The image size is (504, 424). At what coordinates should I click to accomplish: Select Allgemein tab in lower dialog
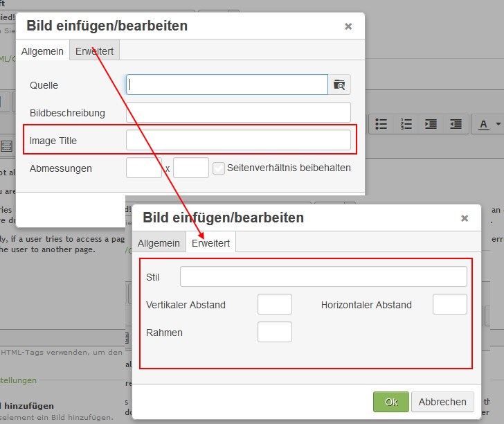tap(159, 243)
